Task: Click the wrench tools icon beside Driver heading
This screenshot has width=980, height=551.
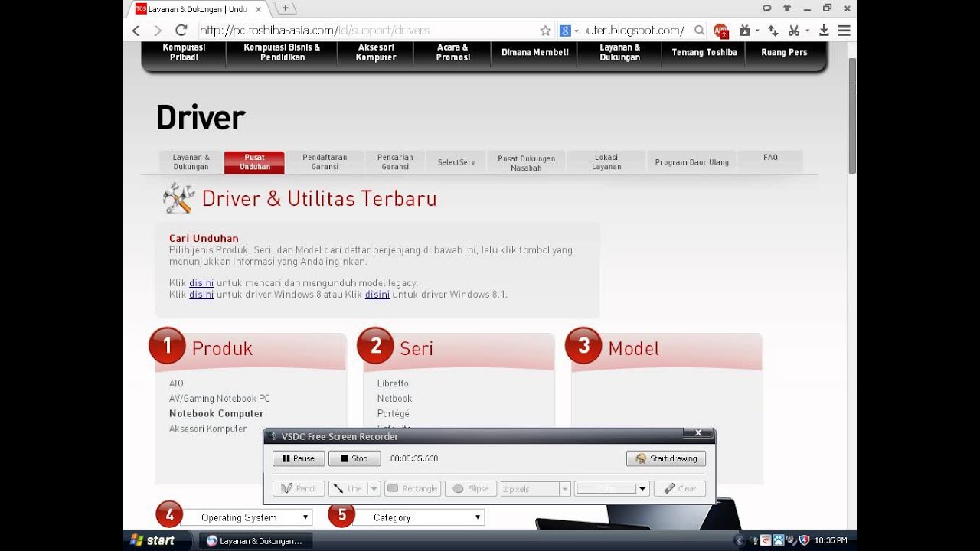Action: [x=178, y=198]
